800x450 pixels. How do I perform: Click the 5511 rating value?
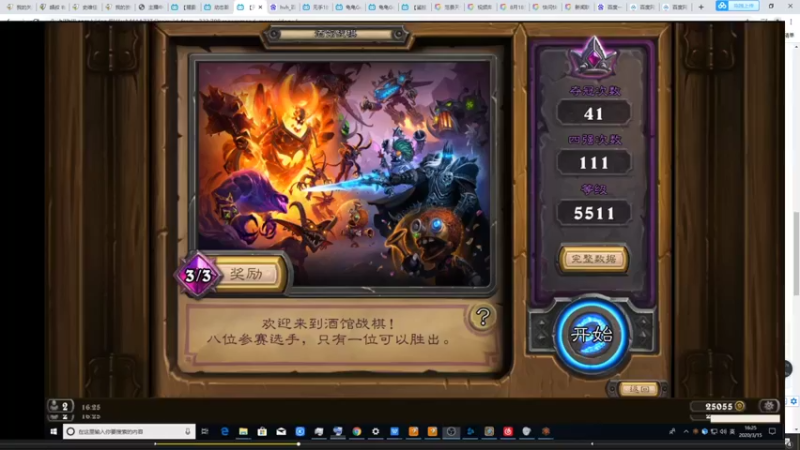593,213
